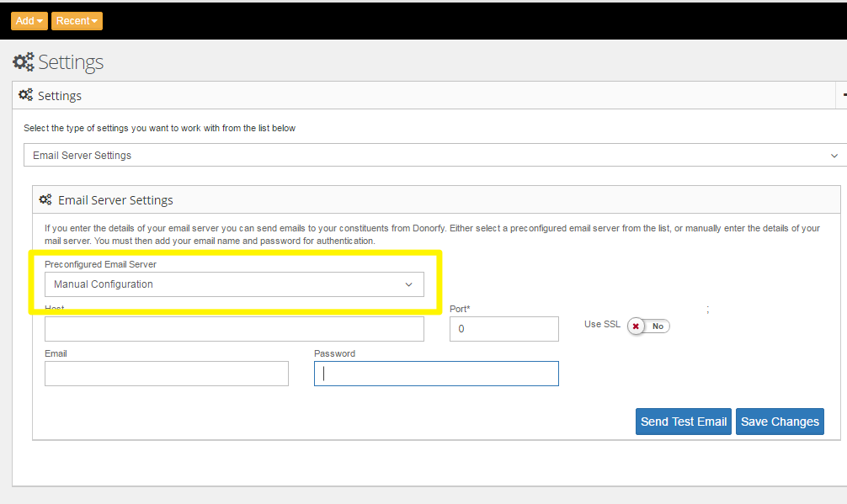
Task: Expand the settings type dropdown showing Email Server Settings
Action: click(434, 156)
